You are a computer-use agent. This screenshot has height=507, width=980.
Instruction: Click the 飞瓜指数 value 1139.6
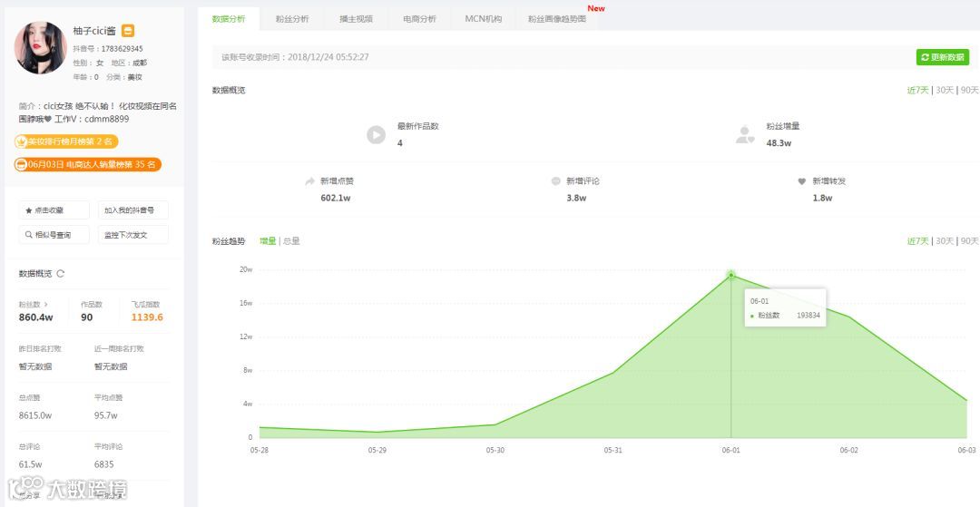tap(147, 317)
